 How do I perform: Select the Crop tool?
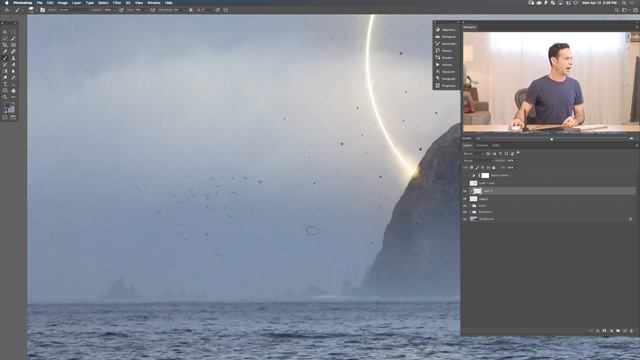(5, 45)
